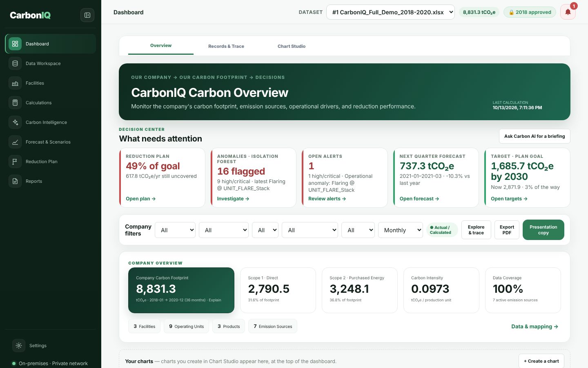Collapse the sidebar with the panel icon
Image resolution: width=588 pixels, height=368 pixels.
pos(87,15)
